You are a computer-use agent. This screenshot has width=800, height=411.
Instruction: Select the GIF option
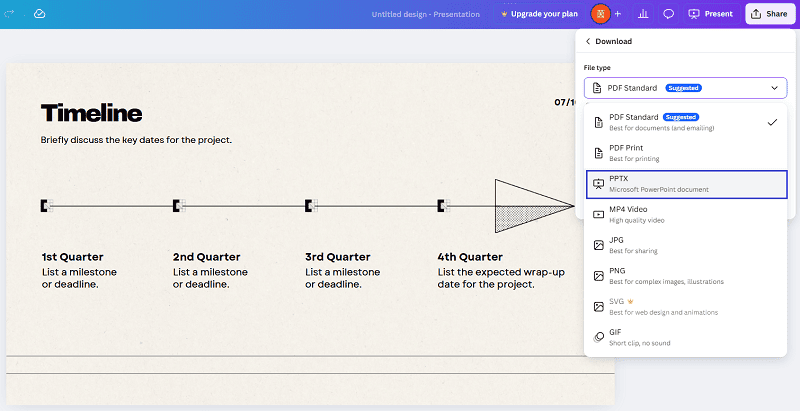685,337
